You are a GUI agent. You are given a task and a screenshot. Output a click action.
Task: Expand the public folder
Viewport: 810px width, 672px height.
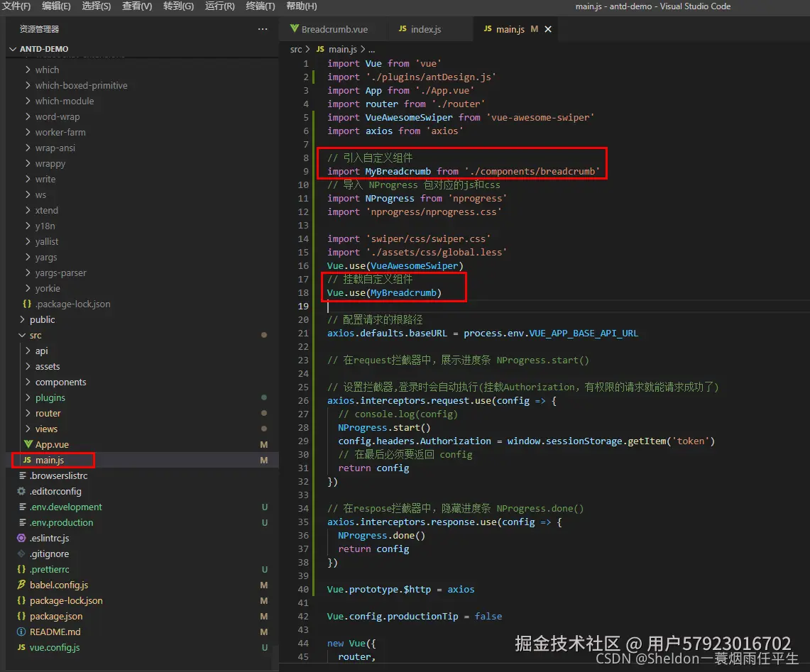click(22, 319)
